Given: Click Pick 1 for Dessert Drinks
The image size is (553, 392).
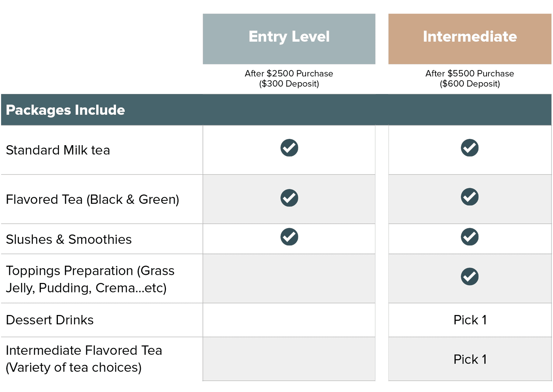Looking at the screenshot, I should click(470, 320).
